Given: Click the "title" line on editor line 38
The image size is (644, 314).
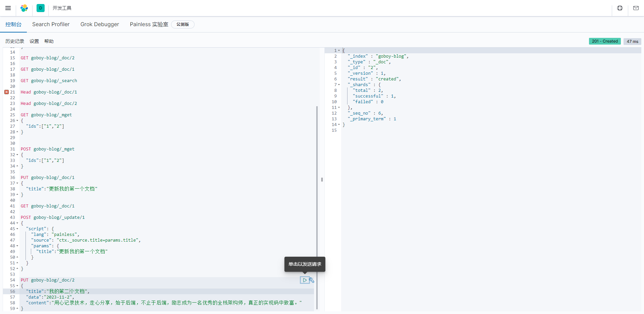Looking at the screenshot, I should tap(62, 189).
